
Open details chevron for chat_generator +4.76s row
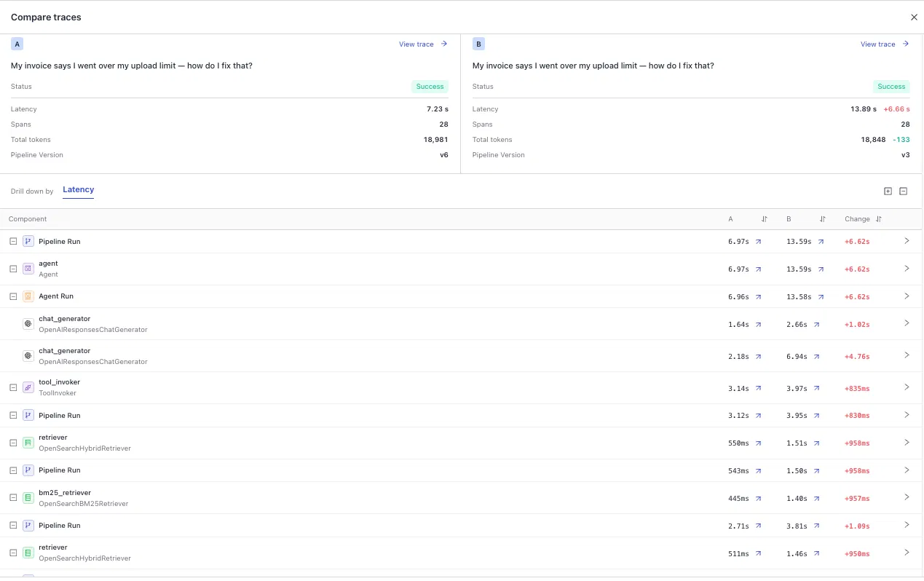[x=907, y=355]
